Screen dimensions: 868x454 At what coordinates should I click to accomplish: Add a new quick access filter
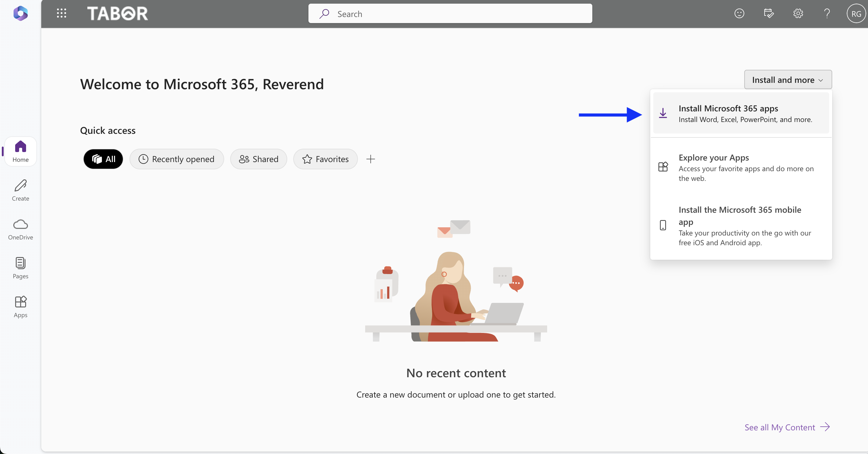371,159
